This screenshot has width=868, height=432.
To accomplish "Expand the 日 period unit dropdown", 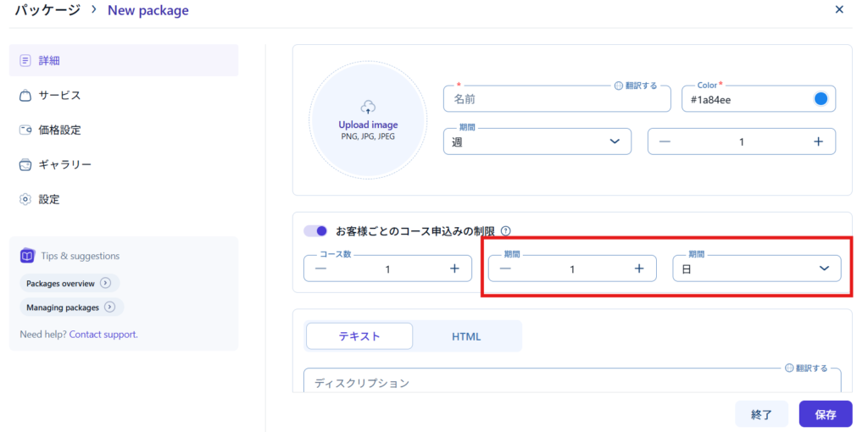I will coord(756,269).
